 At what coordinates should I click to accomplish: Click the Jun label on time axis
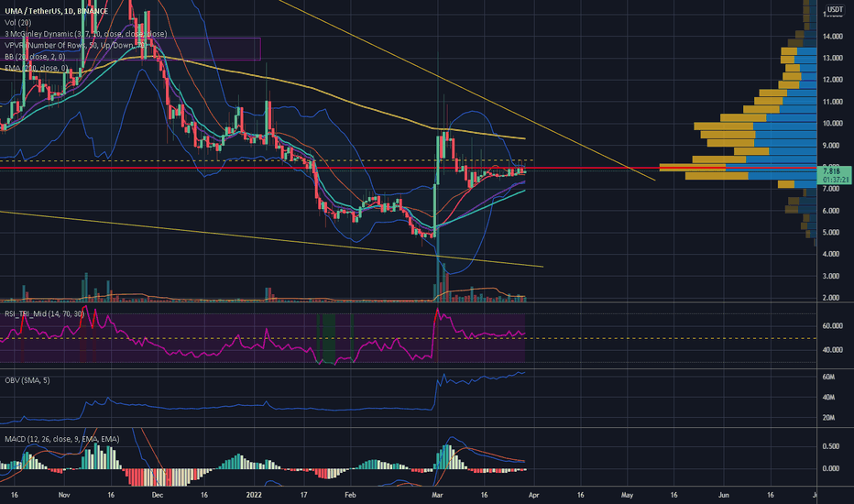coord(724,495)
